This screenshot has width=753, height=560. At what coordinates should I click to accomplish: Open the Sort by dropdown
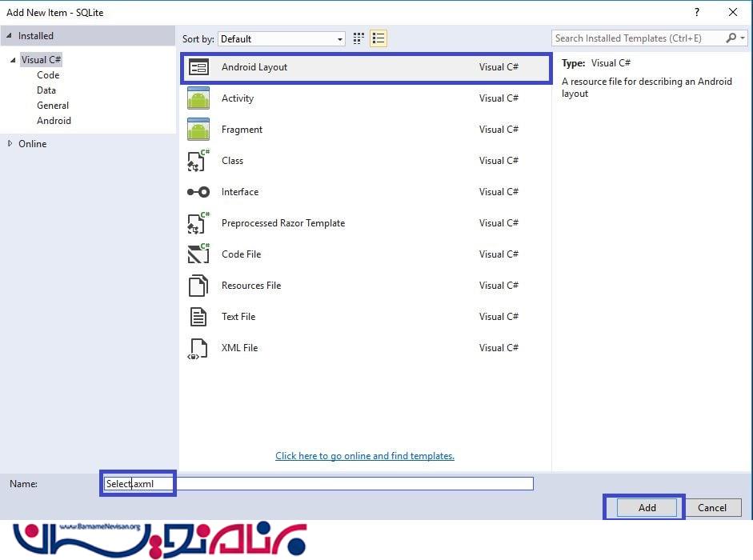click(282, 39)
